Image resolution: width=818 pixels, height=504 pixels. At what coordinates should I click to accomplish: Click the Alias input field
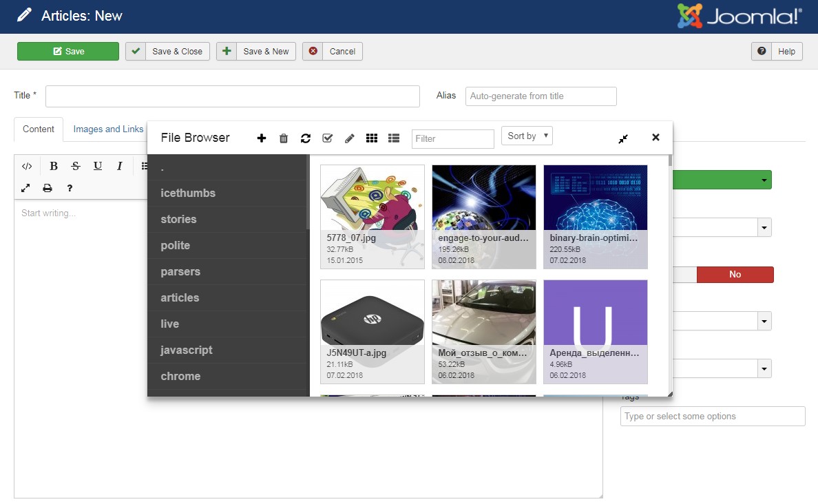coord(541,96)
